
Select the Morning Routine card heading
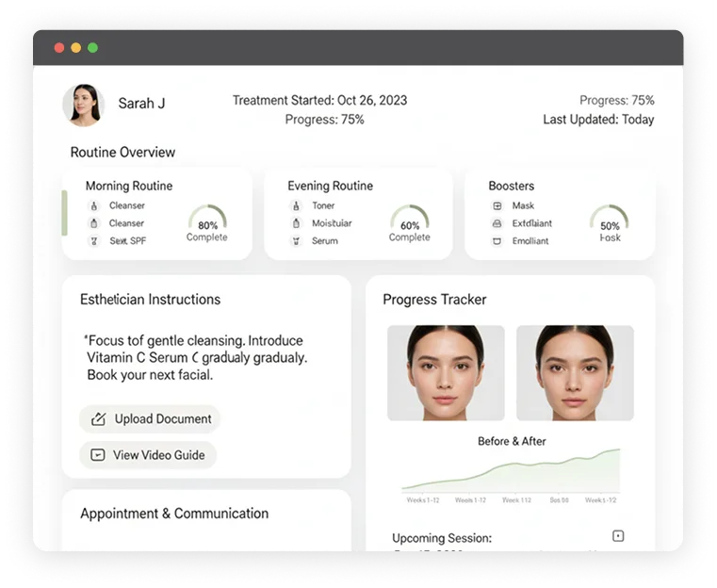pyautogui.click(x=129, y=186)
